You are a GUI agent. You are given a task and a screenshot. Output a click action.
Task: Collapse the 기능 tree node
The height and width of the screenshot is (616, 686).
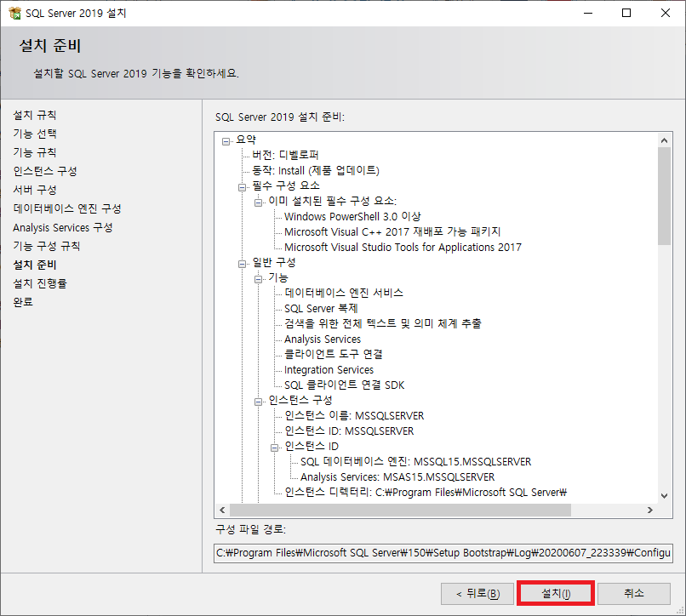click(258, 279)
